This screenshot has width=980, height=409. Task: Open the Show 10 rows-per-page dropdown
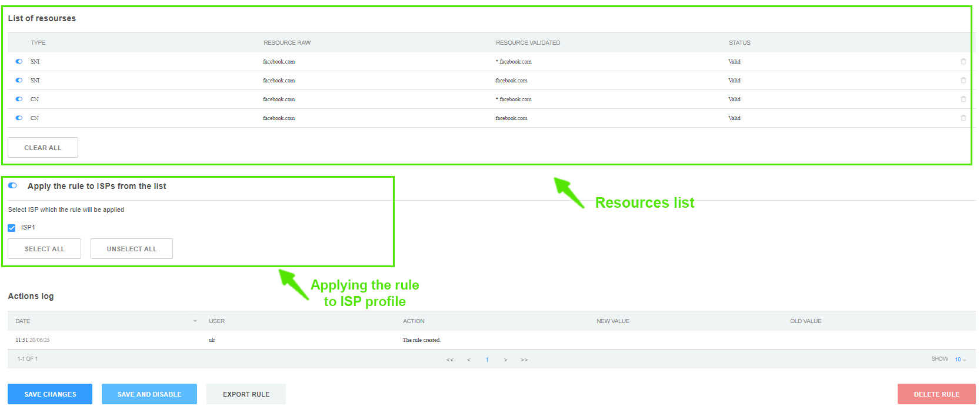click(x=960, y=360)
